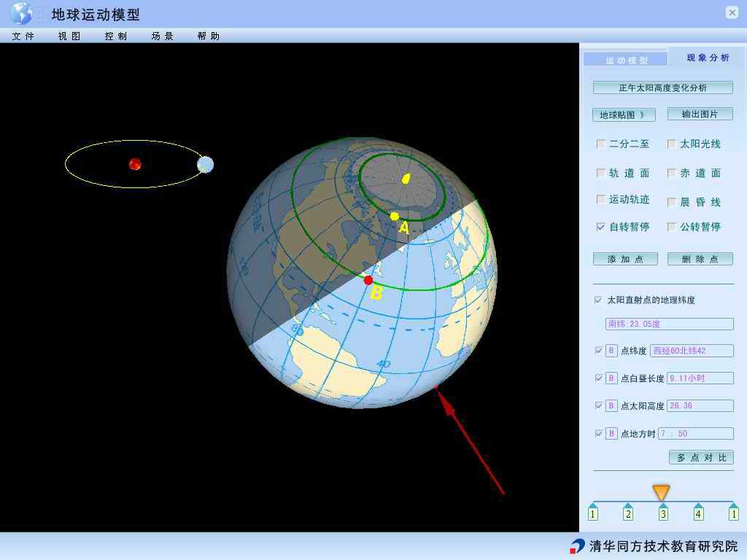The image size is (747, 560).
Task: Open the 场景 menu
Action: [163, 36]
